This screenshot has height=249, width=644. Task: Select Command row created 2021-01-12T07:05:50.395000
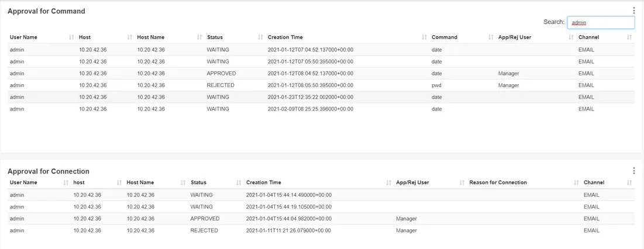[322, 61]
